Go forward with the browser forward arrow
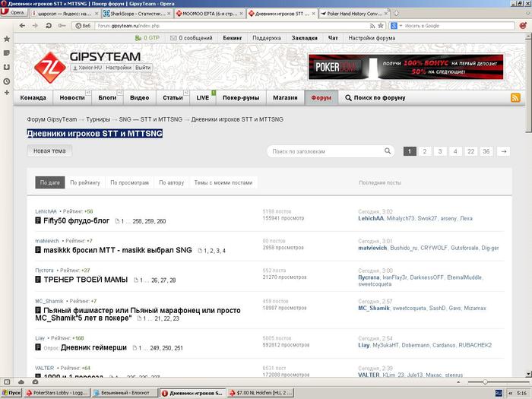532x399 pixels. click(35, 25)
